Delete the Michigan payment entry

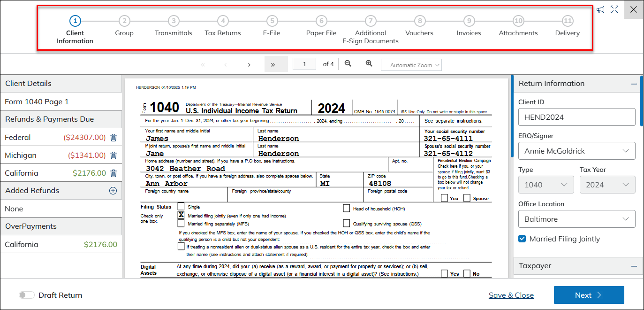(113, 155)
